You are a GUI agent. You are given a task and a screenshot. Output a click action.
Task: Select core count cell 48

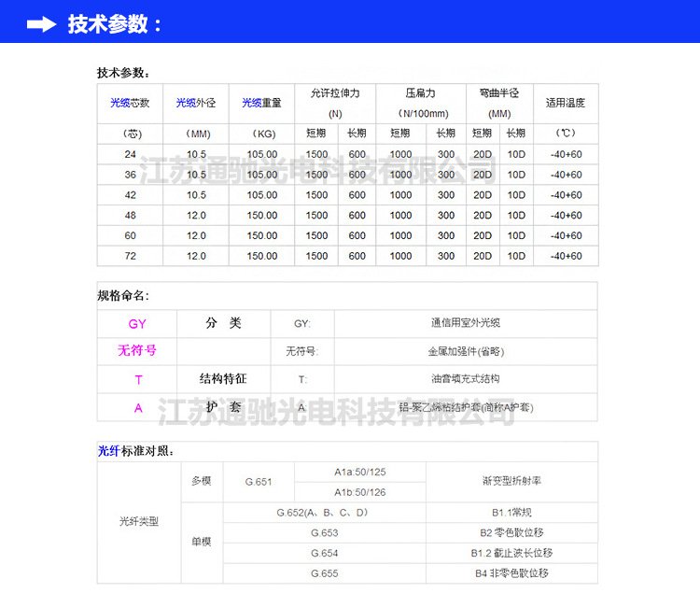[131, 216]
